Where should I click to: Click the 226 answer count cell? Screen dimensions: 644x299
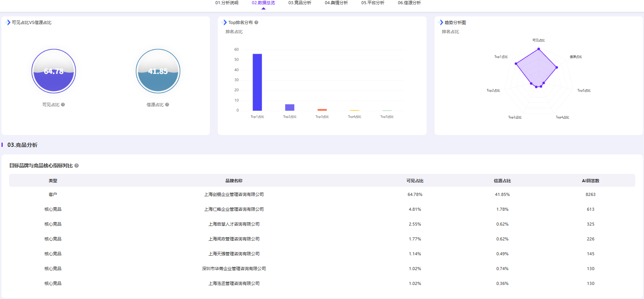pyautogui.click(x=591, y=239)
